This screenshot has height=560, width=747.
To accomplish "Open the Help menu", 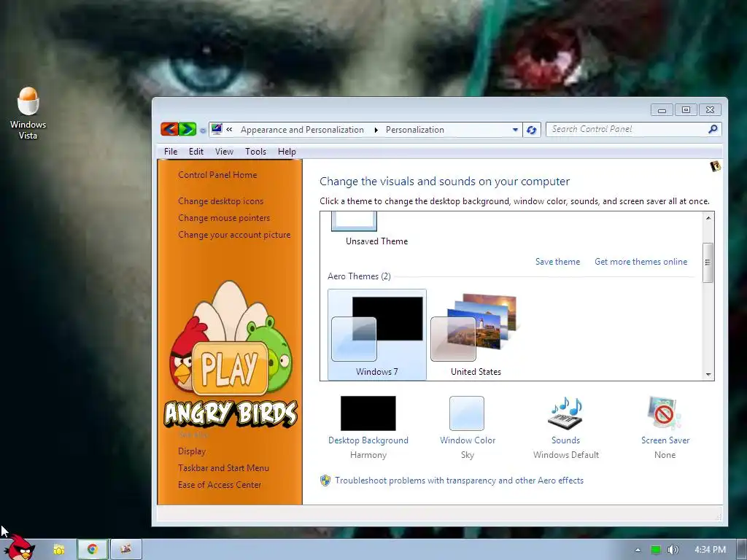I will [287, 152].
